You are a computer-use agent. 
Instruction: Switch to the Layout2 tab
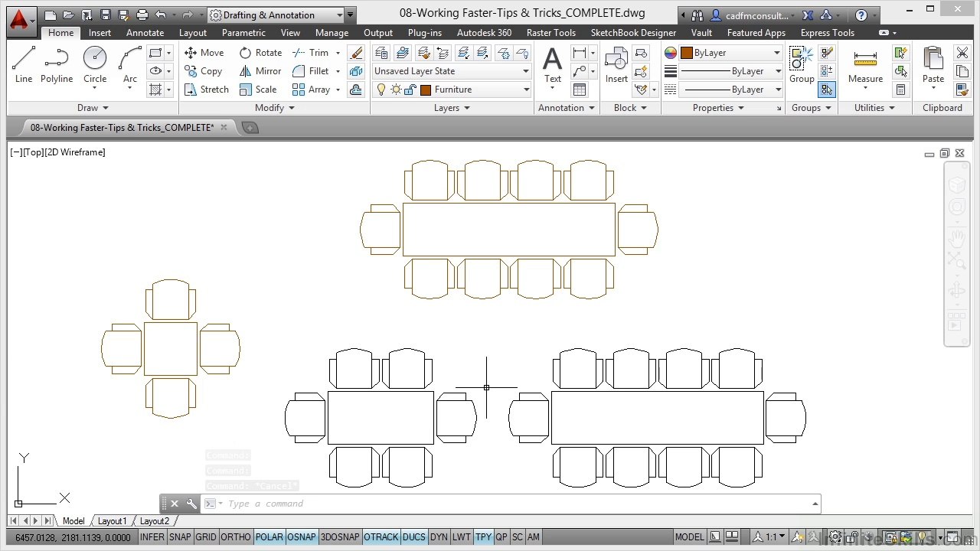coord(154,521)
